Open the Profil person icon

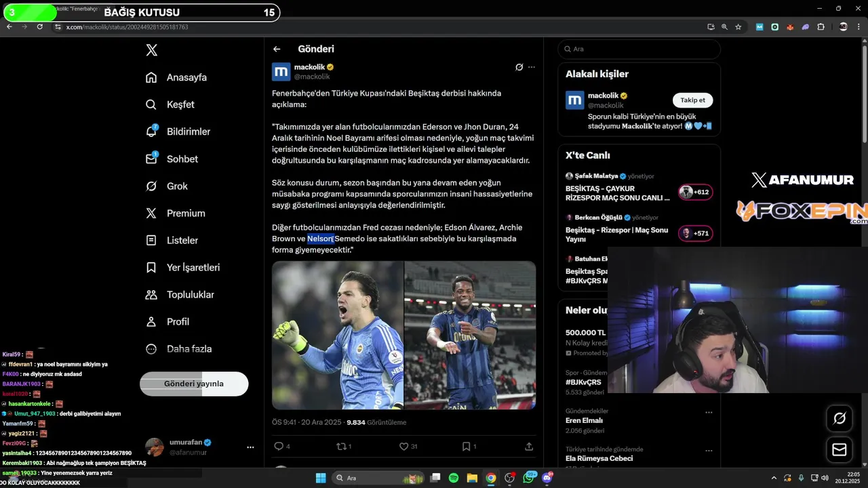coord(152,321)
